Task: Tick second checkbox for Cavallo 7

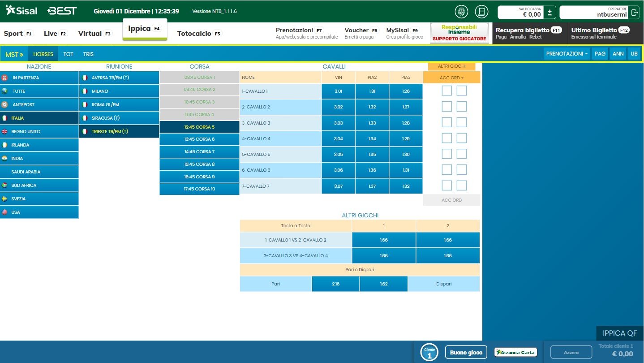Action: 461,186
